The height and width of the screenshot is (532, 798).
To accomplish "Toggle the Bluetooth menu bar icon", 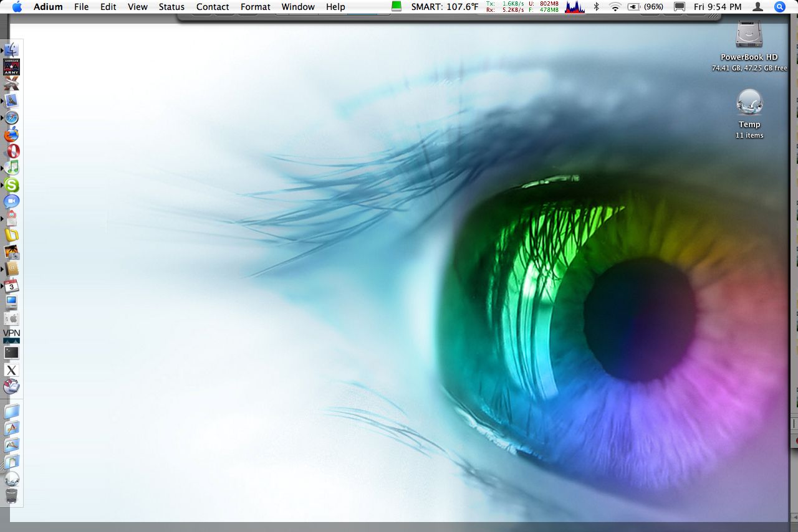I will [x=596, y=7].
